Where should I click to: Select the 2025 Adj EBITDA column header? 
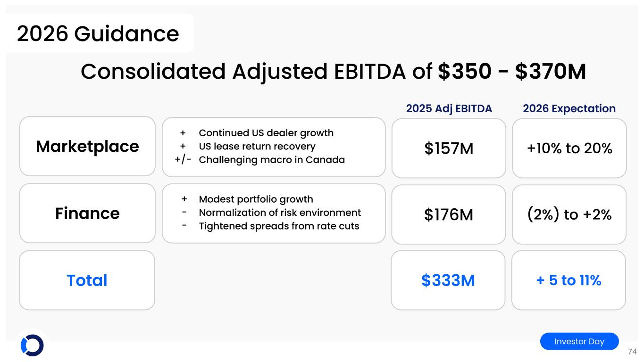[x=449, y=108]
